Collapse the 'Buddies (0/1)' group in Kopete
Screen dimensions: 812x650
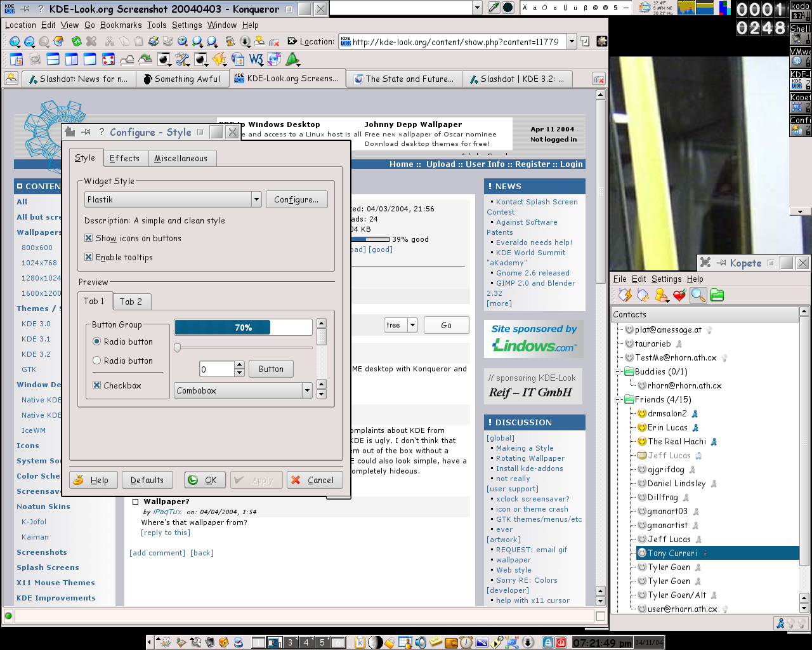pyautogui.click(x=617, y=371)
